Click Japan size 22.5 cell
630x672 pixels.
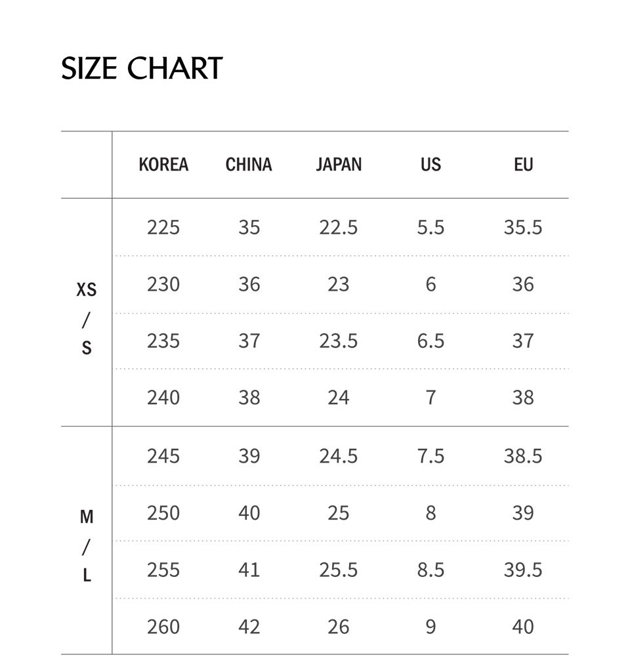[x=339, y=227]
